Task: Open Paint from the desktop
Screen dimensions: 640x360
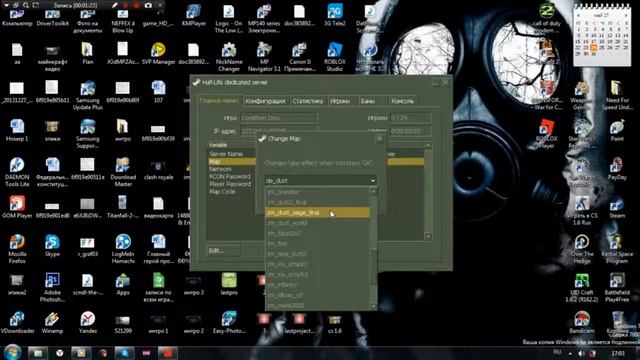Action: pyautogui.click(x=617, y=130)
